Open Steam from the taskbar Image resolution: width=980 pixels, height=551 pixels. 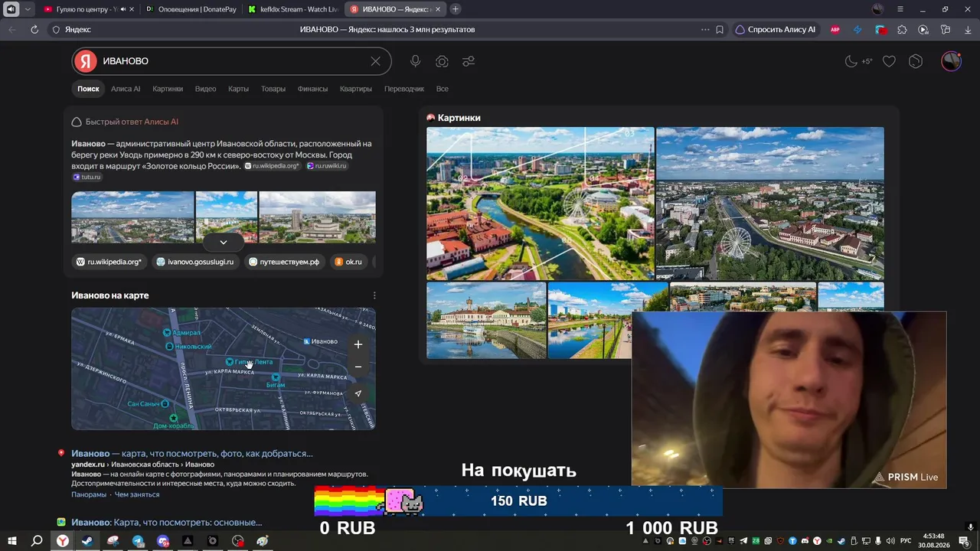[87, 541]
